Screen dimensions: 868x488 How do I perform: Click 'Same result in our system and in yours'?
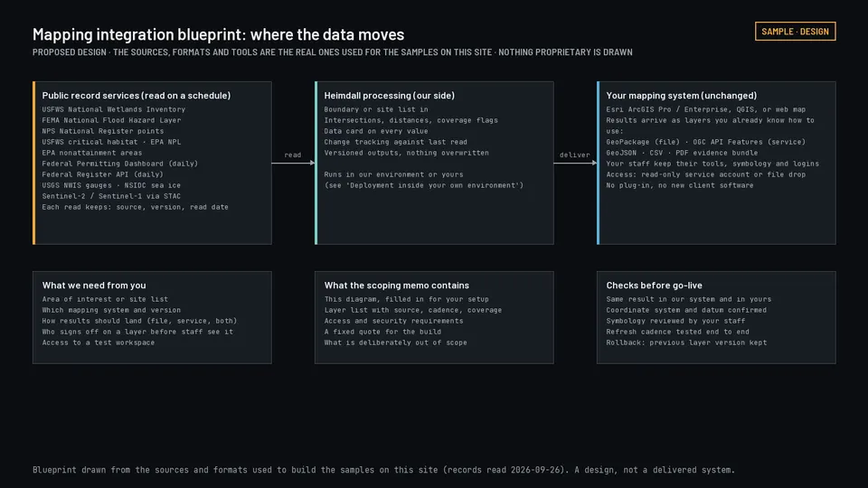pos(689,299)
